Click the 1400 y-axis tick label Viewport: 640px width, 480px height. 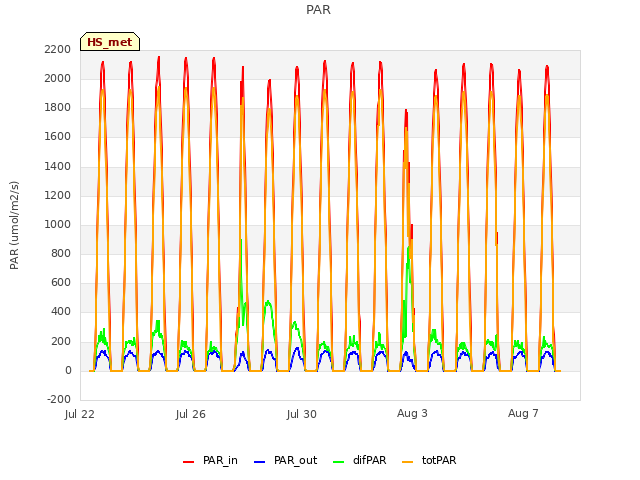[58, 166]
